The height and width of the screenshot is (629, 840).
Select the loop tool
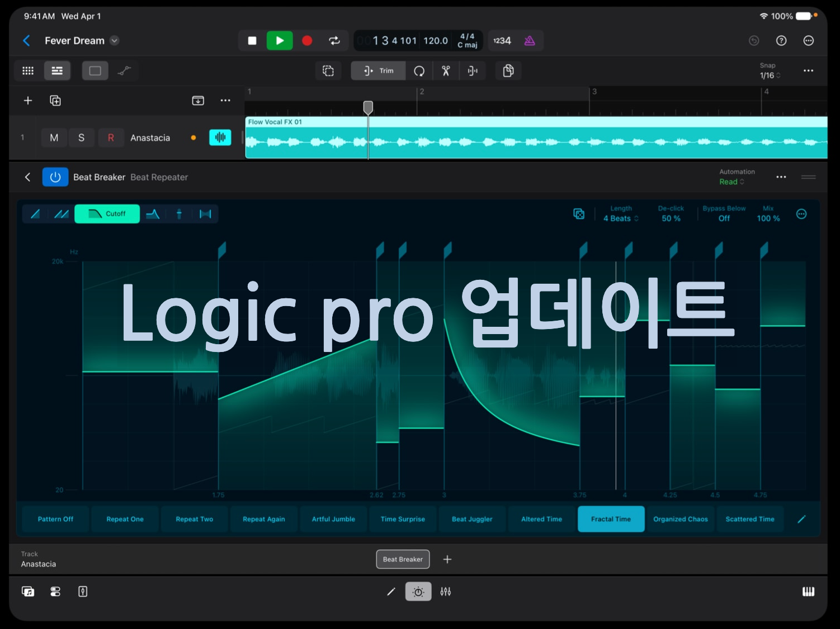point(419,71)
